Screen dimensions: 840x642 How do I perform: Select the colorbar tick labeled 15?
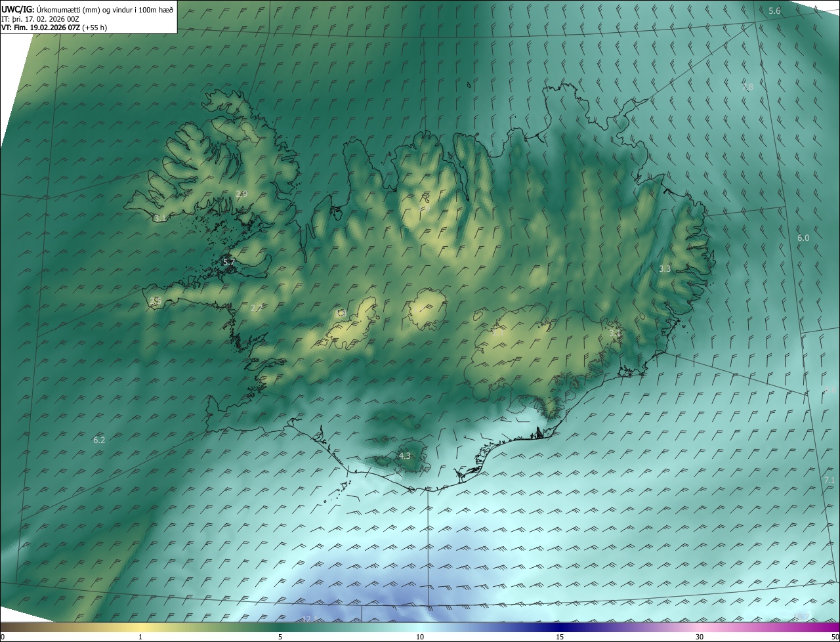(560, 637)
